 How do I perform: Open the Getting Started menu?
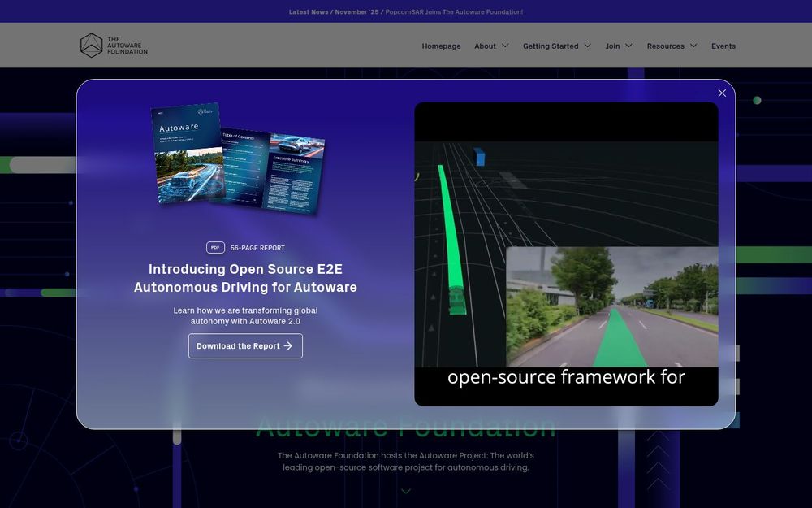pyautogui.click(x=551, y=46)
